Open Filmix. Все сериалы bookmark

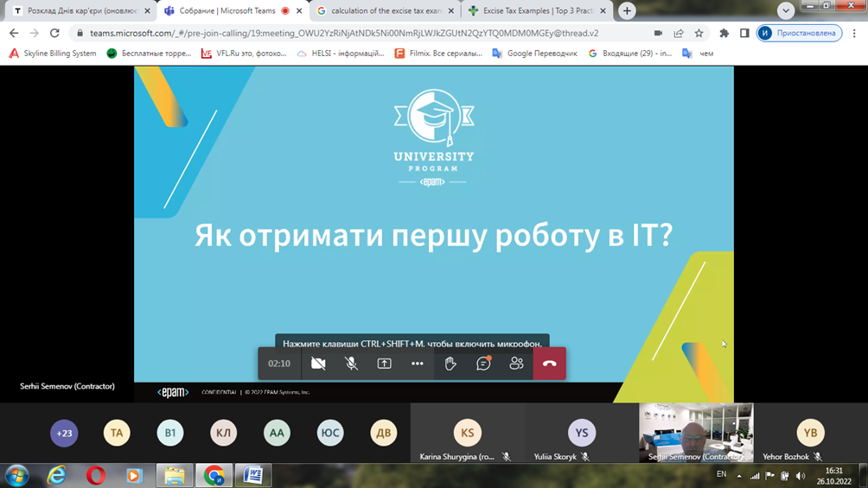tap(437, 54)
